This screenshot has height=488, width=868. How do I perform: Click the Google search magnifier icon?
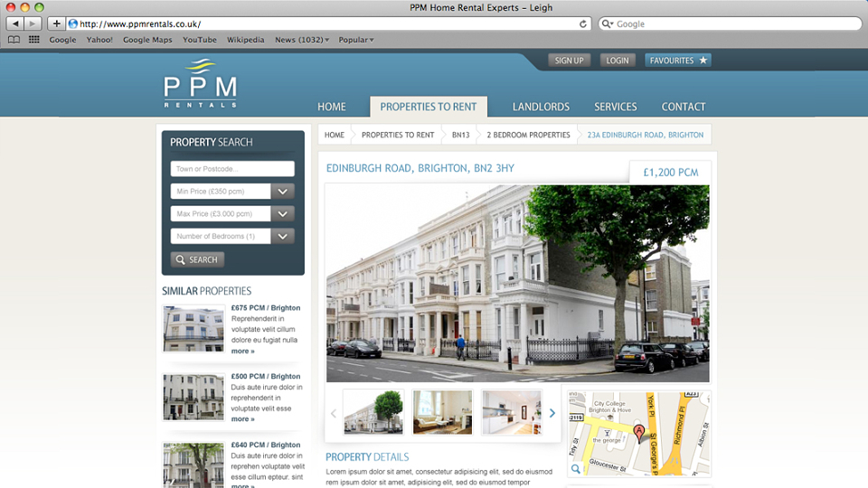607,23
